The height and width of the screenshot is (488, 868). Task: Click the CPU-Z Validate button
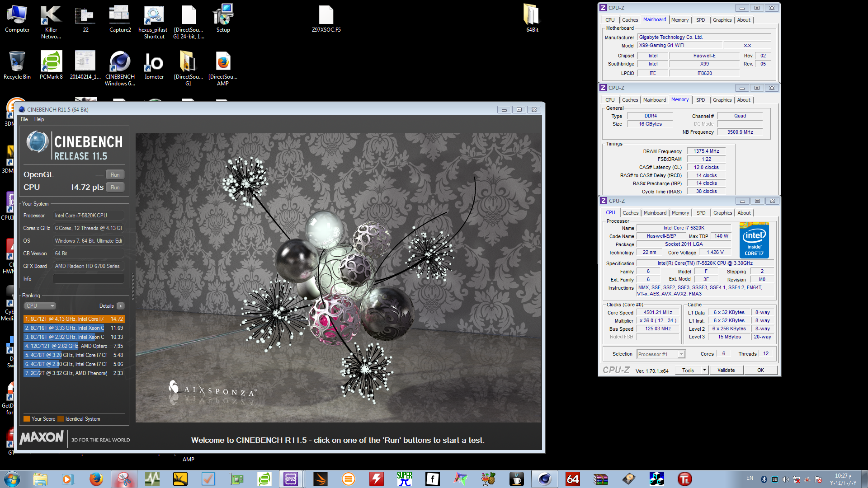coord(726,370)
